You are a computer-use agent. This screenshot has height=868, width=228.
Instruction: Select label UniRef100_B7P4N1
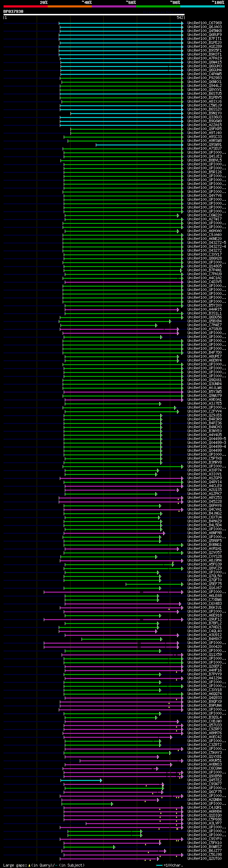click(x=204, y=270)
